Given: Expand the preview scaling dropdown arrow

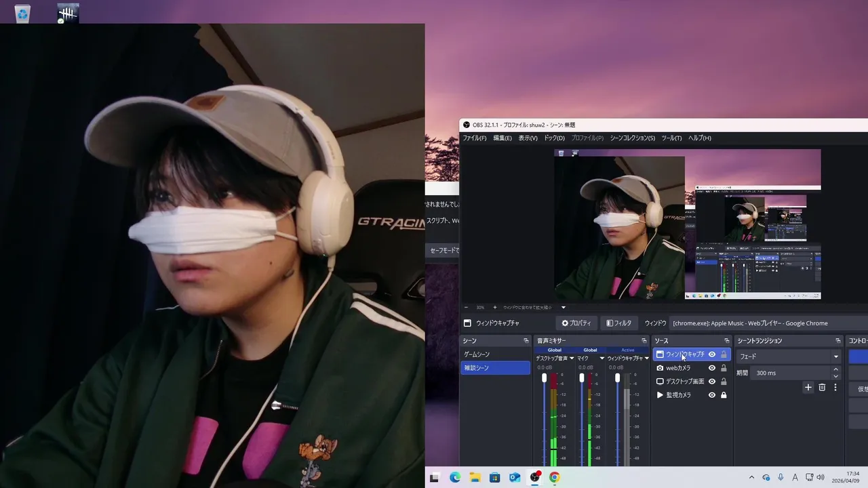Looking at the screenshot, I should (563, 308).
